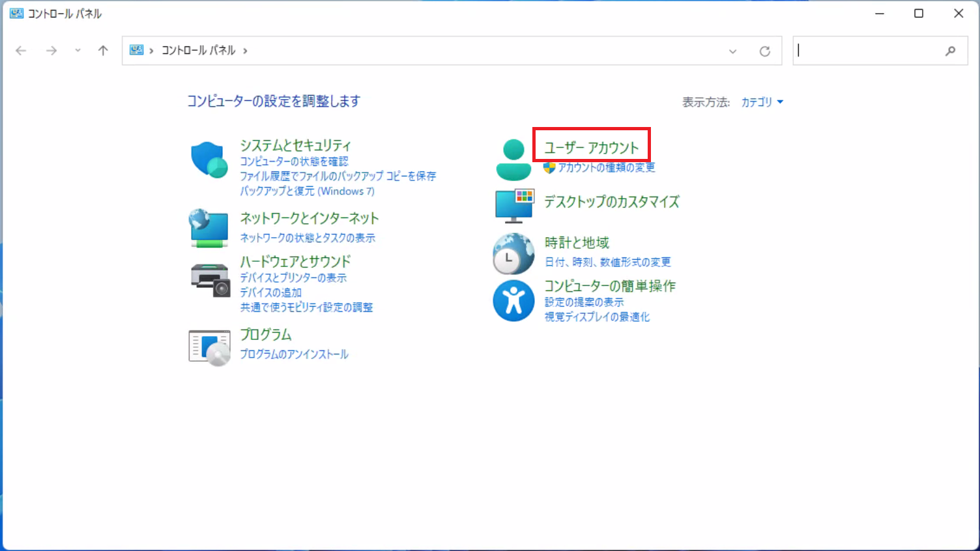The image size is (980, 551).
Task: Select アカウントの種類の変更 link
Action: click(x=606, y=167)
